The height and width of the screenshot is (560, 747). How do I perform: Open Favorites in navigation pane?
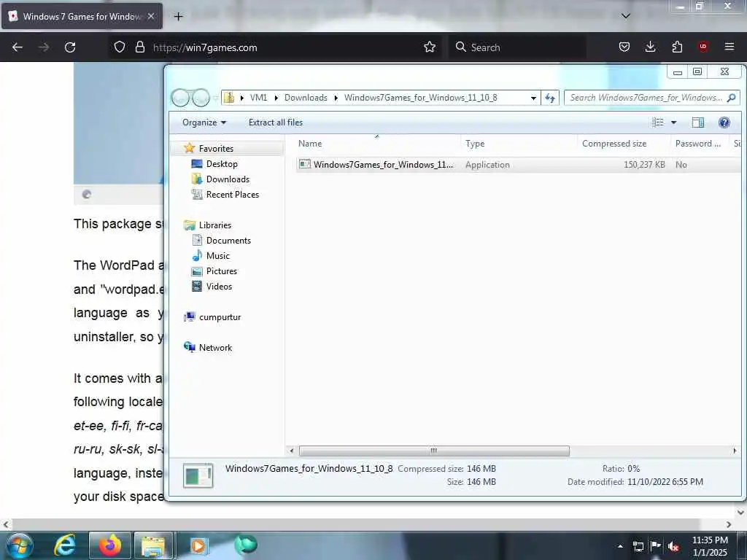coord(216,149)
